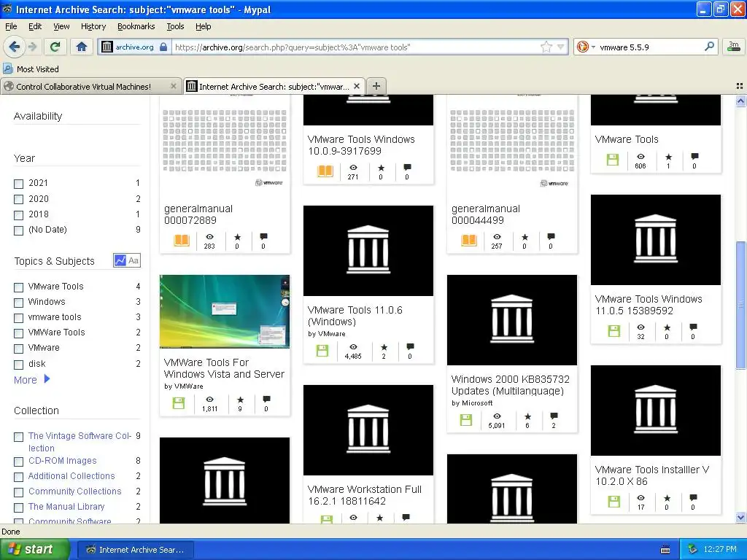Open the Vista desktop screenshot thumbnail
This screenshot has height=560, width=747.
[225, 311]
